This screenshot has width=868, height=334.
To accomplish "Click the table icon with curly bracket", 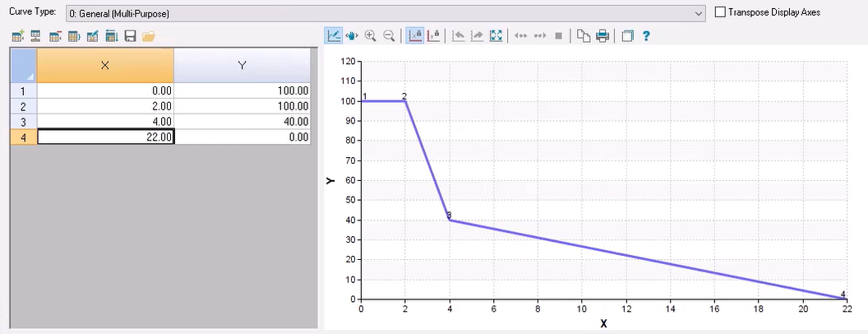I will tap(74, 36).
